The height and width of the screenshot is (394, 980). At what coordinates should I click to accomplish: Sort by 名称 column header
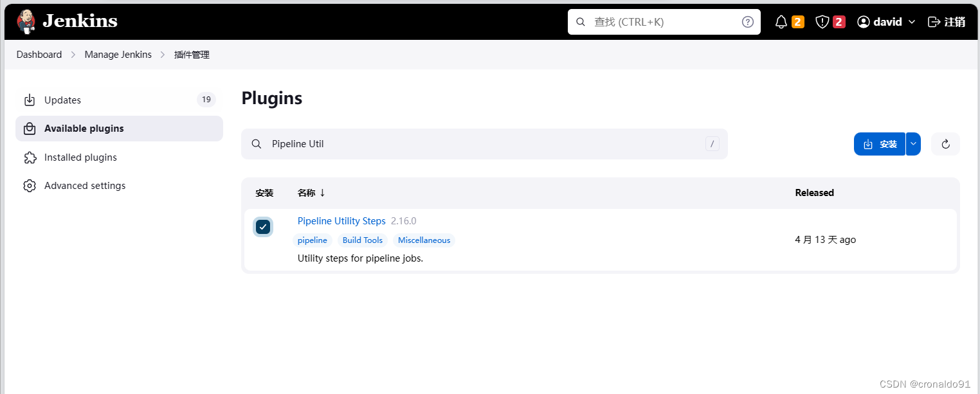tap(311, 193)
